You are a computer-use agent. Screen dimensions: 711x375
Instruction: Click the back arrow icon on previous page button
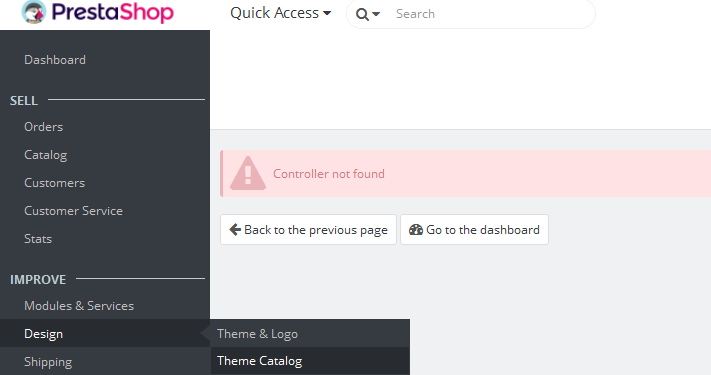click(235, 229)
